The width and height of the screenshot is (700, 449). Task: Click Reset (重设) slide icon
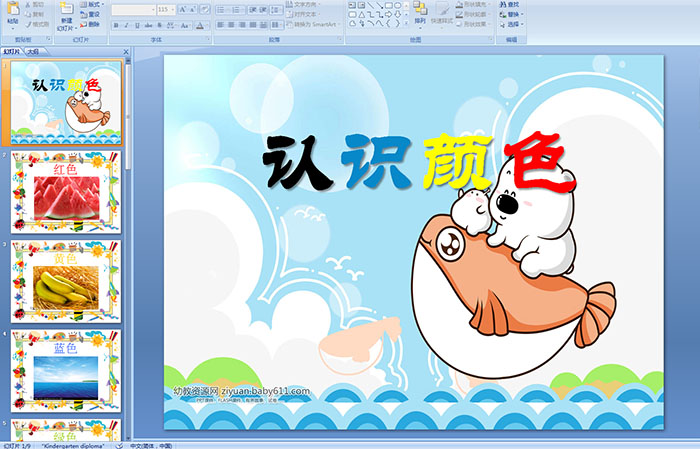click(x=83, y=14)
